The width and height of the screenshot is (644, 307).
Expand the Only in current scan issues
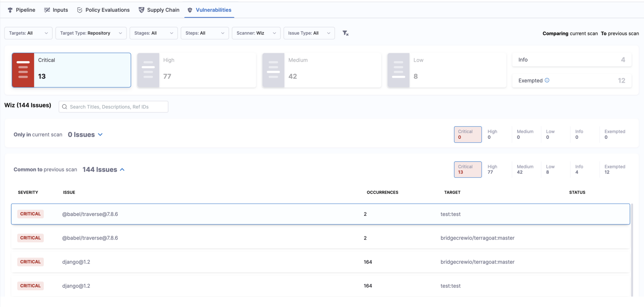[x=100, y=134]
